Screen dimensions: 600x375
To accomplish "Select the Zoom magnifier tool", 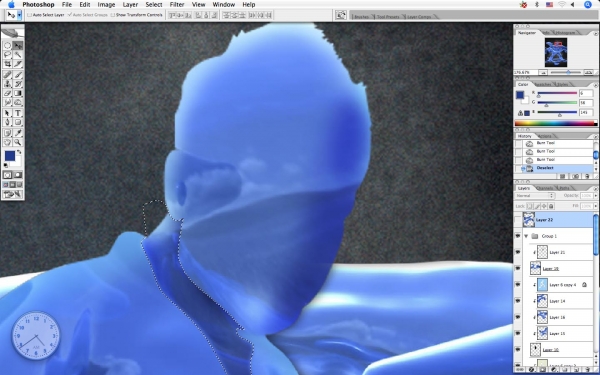I will coord(18,142).
